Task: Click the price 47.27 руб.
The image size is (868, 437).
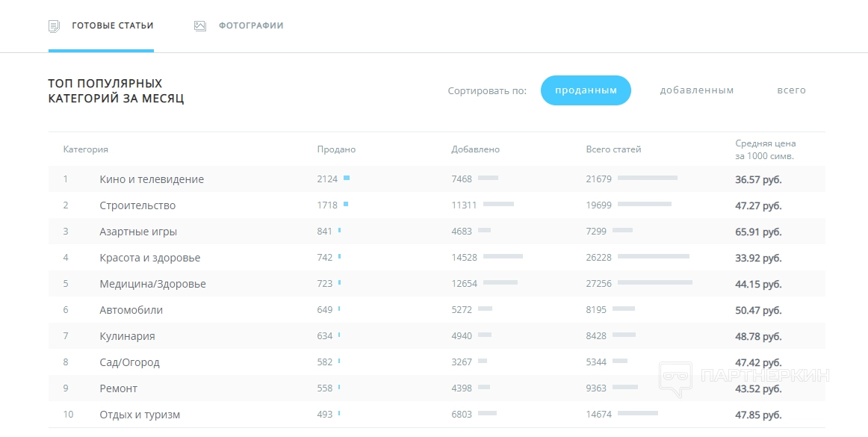Action: click(758, 206)
